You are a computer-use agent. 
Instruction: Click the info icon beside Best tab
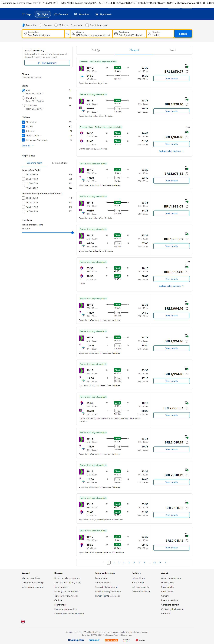[x=99, y=50]
